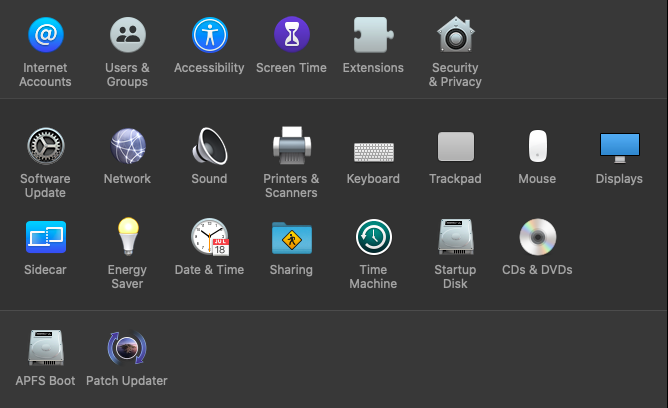Image resolution: width=668 pixels, height=408 pixels.
Task: Open Screen Time preferences
Action: pos(292,34)
